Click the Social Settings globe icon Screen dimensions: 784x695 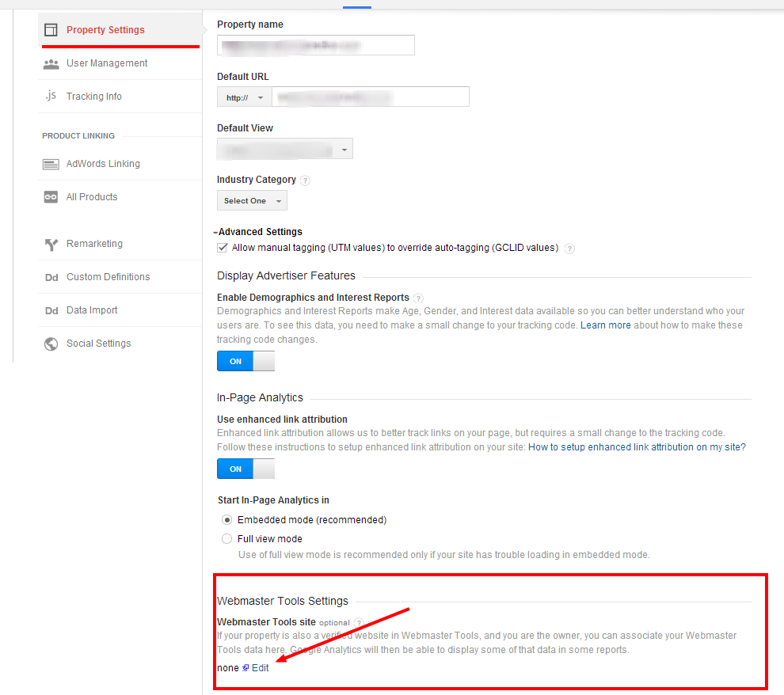point(51,344)
